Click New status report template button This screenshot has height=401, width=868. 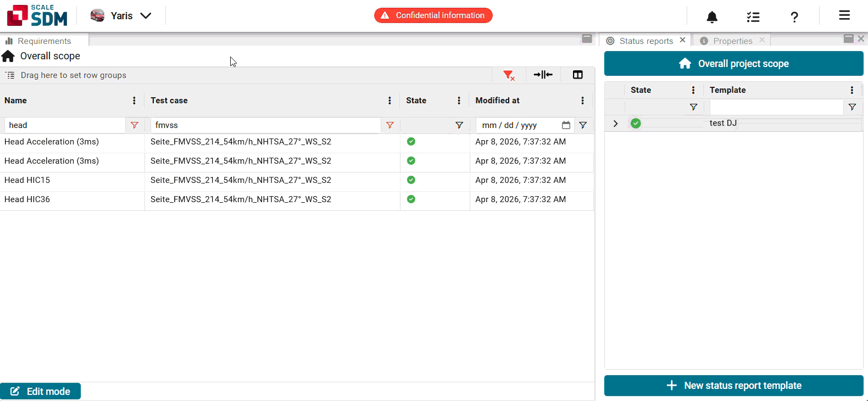pos(733,386)
